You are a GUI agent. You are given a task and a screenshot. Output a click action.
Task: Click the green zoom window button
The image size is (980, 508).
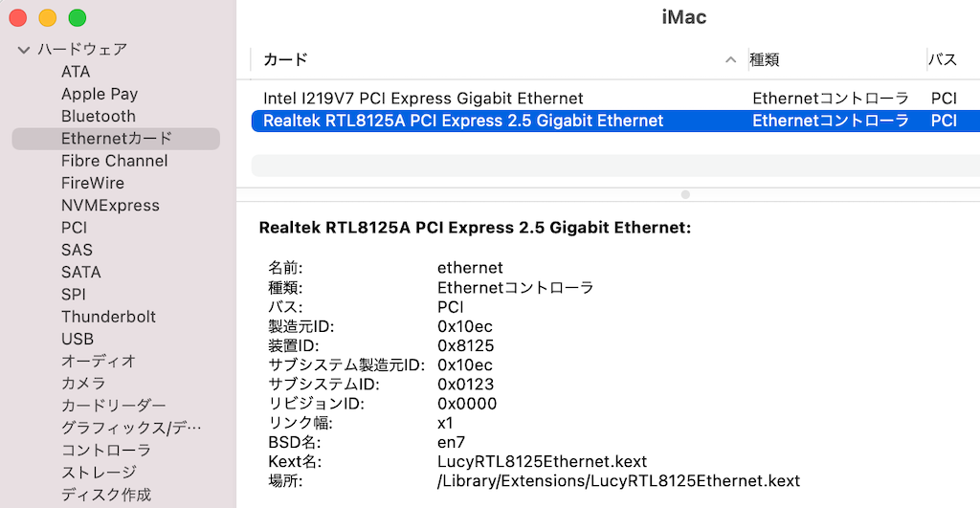pyautogui.click(x=78, y=18)
